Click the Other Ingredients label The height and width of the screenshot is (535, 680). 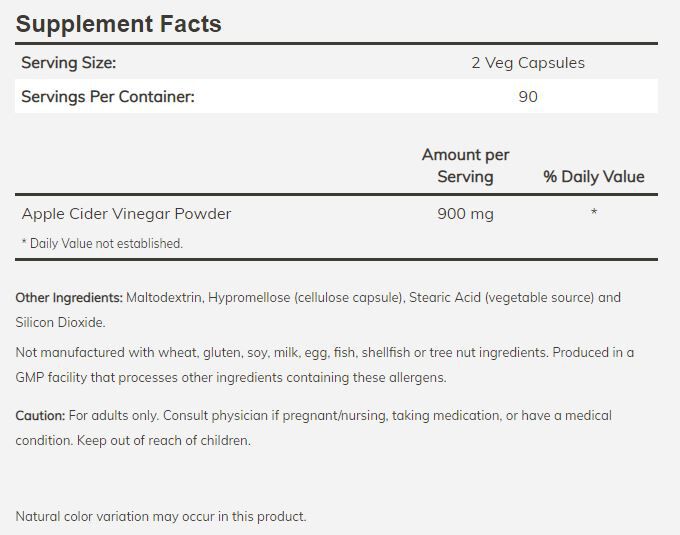pyautogui.click(x=69, y=298)
